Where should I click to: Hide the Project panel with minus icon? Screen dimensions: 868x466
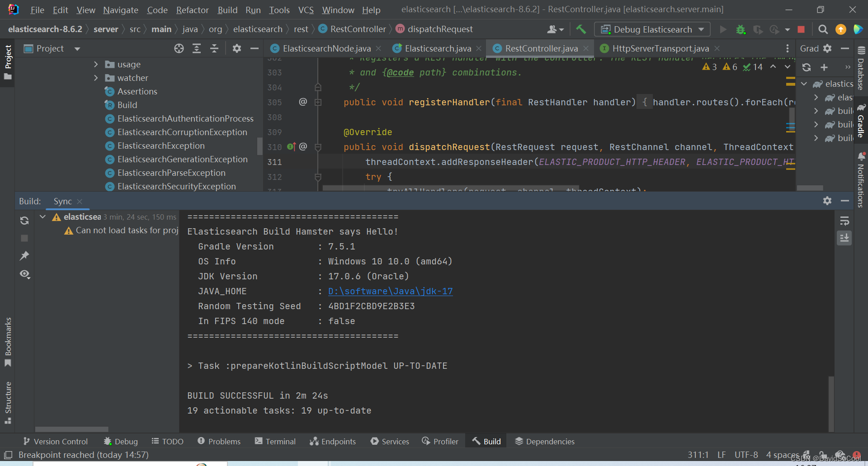[x=255, y=48]
